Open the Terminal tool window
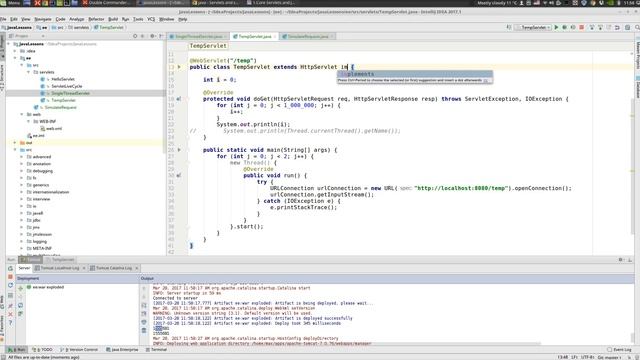Screen dimensions: 640x360 point(156,350)
